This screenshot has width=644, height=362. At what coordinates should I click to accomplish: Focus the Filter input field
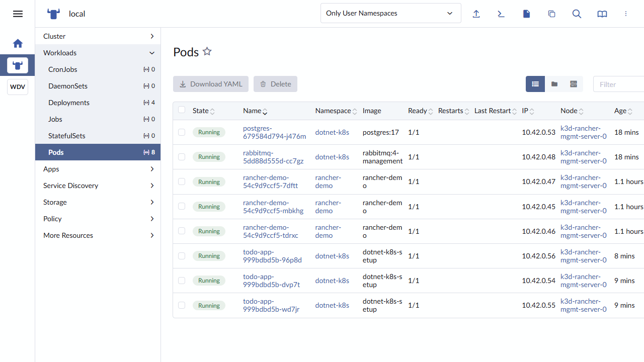pyautogui.click(x=619, y=84)
